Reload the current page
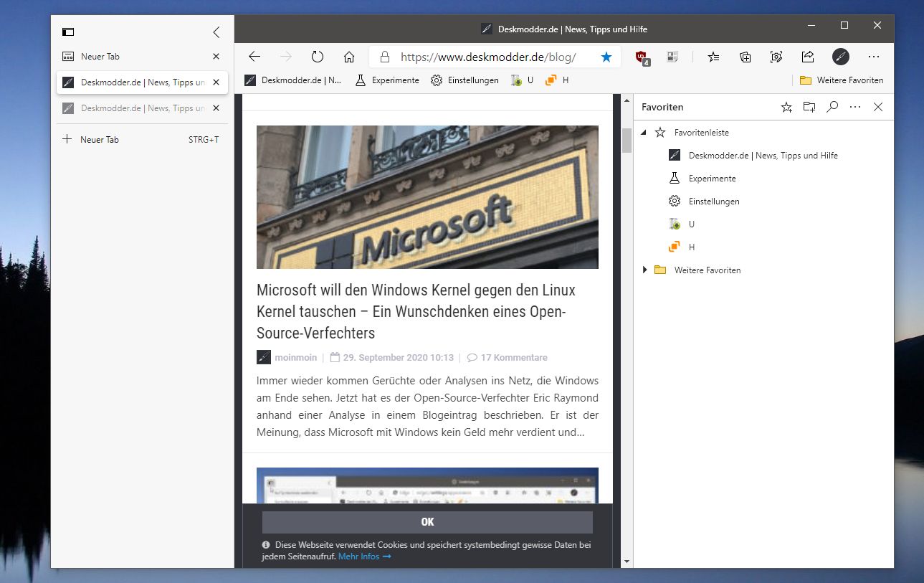 pyautogui.click(x=318, y=57)
